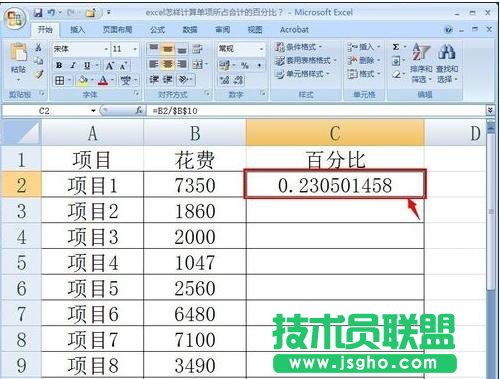Toggle italic formatting
The image size is (500, 379).
(73, 65)
